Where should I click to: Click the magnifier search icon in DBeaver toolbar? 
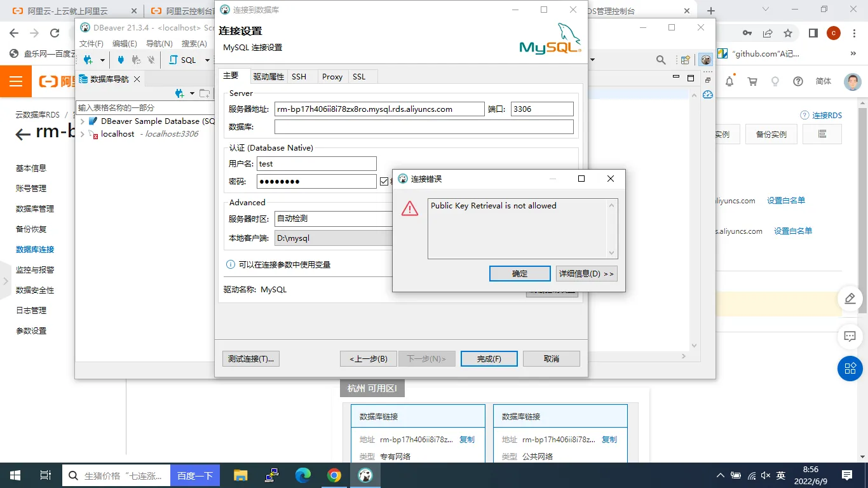(x=661, y=60)
